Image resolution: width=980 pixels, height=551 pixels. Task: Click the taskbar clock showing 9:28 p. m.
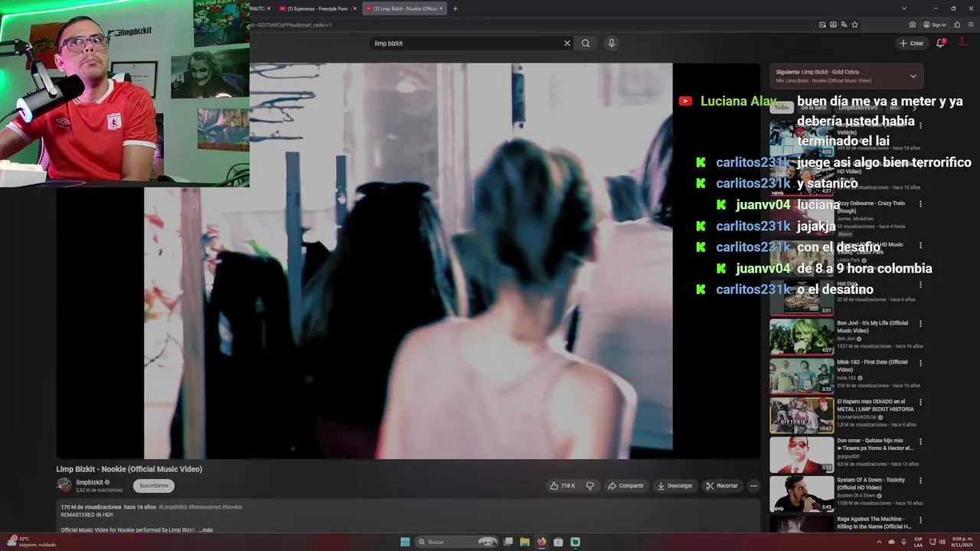click(x=959, y=542)
